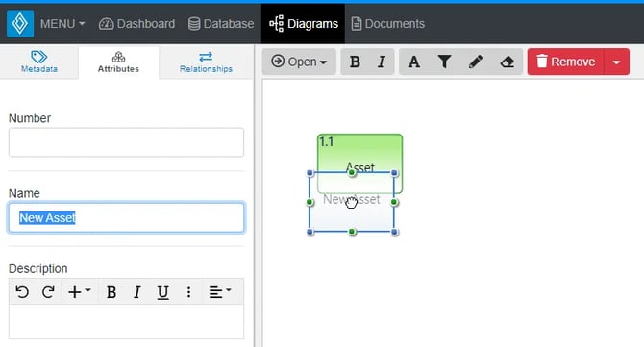Redo in the Description editor
Viewport: 644px width, 347px height.
tap(48, 292)
